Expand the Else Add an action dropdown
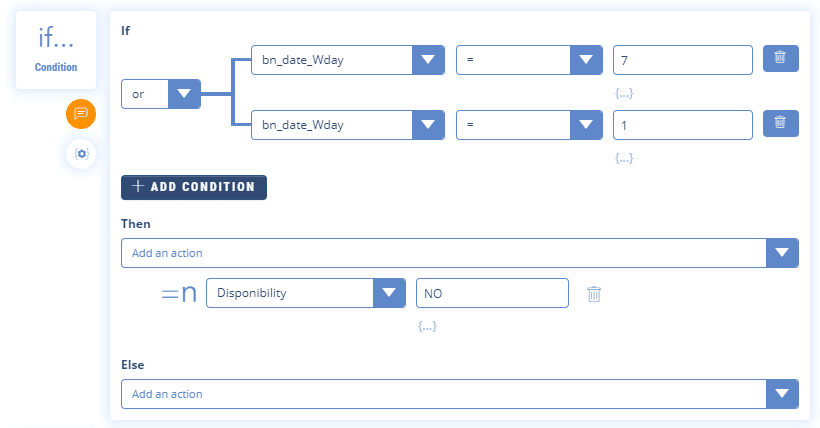 782,394
